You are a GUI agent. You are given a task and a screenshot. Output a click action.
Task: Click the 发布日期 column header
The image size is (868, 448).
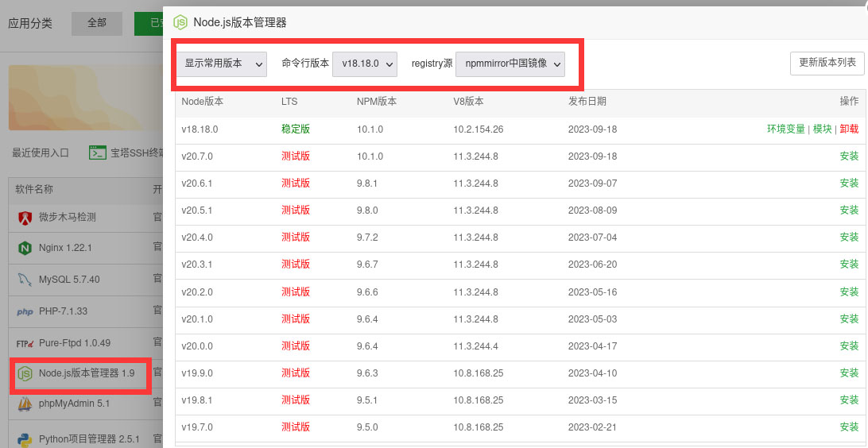[587, 101]
